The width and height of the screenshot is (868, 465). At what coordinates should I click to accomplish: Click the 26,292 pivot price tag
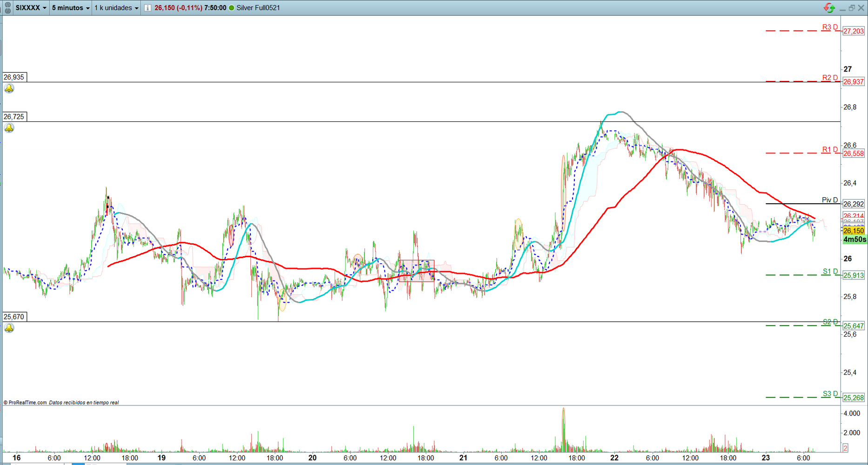coord(854,204)
